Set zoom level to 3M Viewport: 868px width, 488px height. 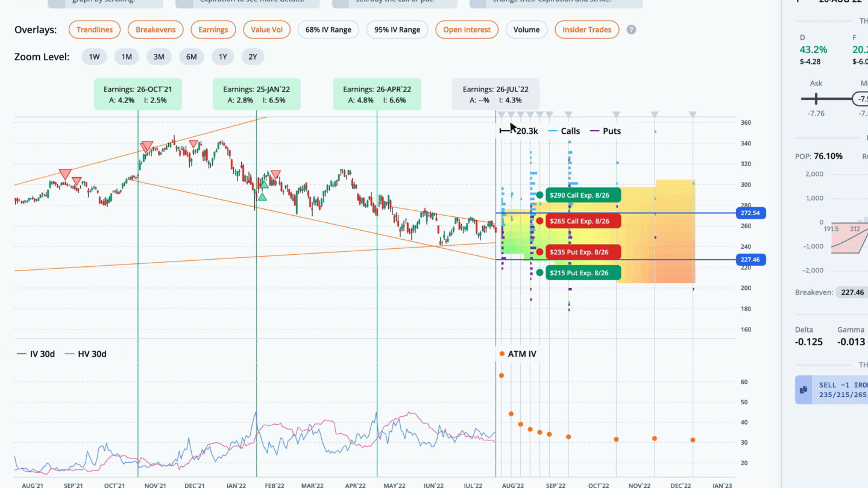pyautogui.click(x=159, y=57)
